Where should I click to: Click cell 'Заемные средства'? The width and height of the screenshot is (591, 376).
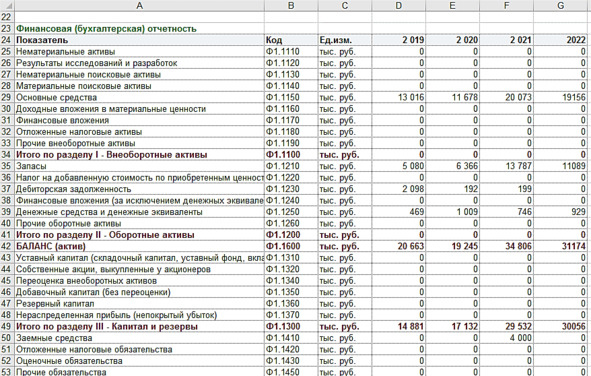pos(139,338)
